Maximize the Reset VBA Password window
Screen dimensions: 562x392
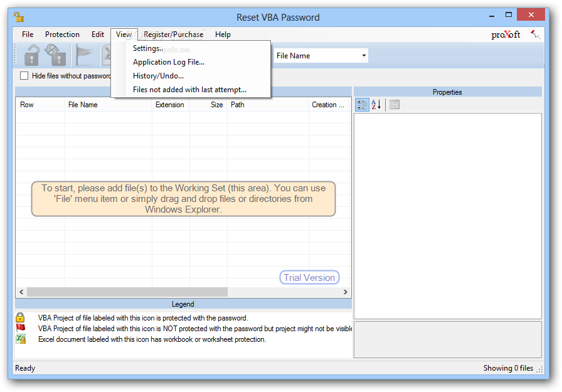click(508, 15)
